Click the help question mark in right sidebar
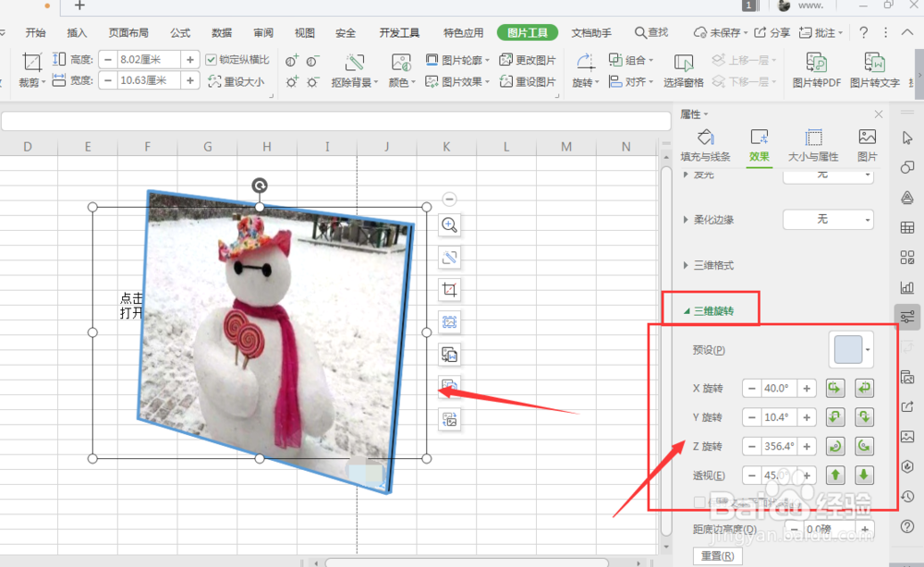The image size is (924, 567). [907, 525]
